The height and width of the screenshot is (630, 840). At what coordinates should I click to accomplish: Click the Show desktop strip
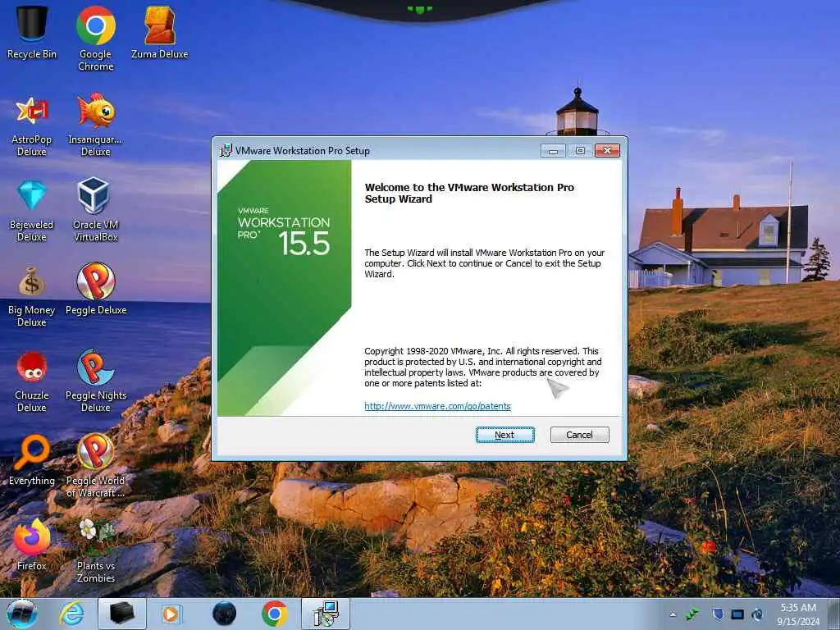click(834, 614)
